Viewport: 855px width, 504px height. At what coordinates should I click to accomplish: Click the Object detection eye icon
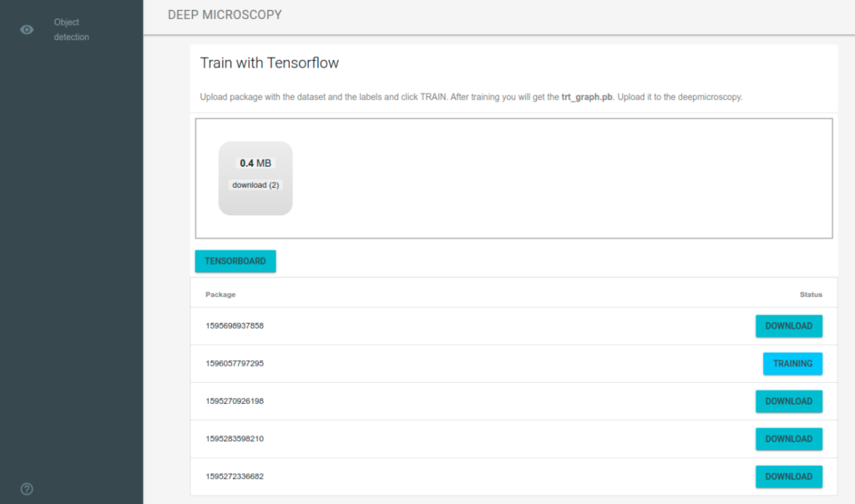(x=27, y=29)
